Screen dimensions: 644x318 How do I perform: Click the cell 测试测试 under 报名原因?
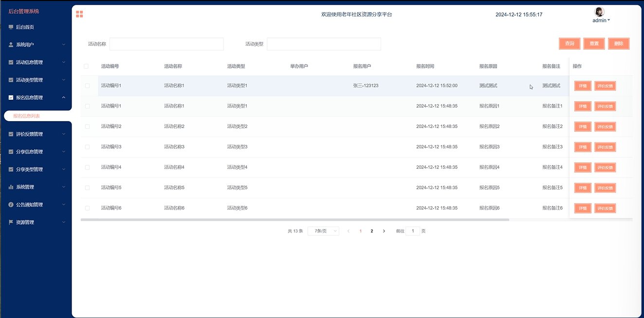point(488,86)
